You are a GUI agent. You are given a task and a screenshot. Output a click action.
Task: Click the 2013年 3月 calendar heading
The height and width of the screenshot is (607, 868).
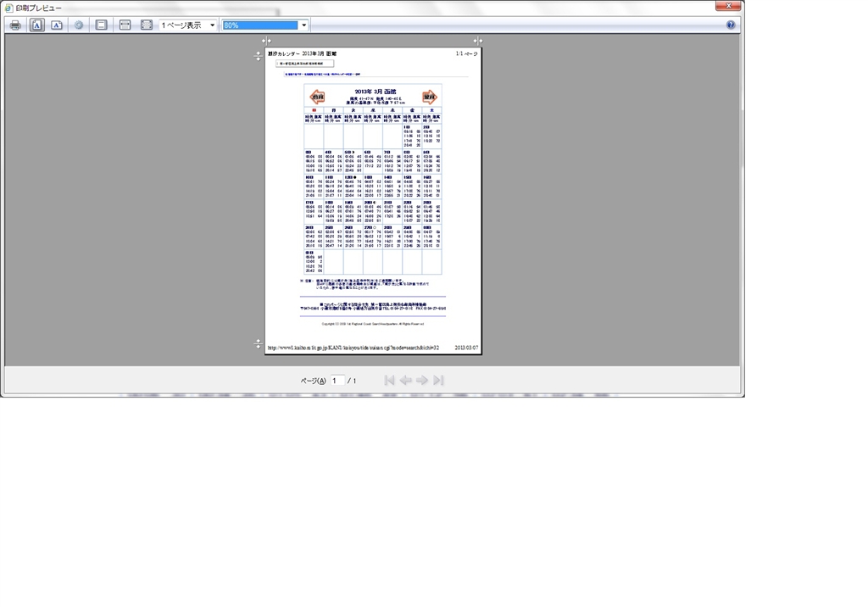376,92
